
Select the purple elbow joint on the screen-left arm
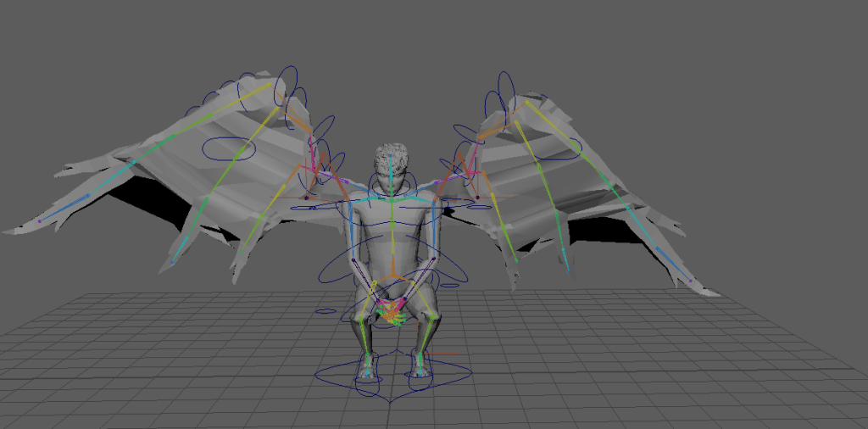tap(353, 259)
